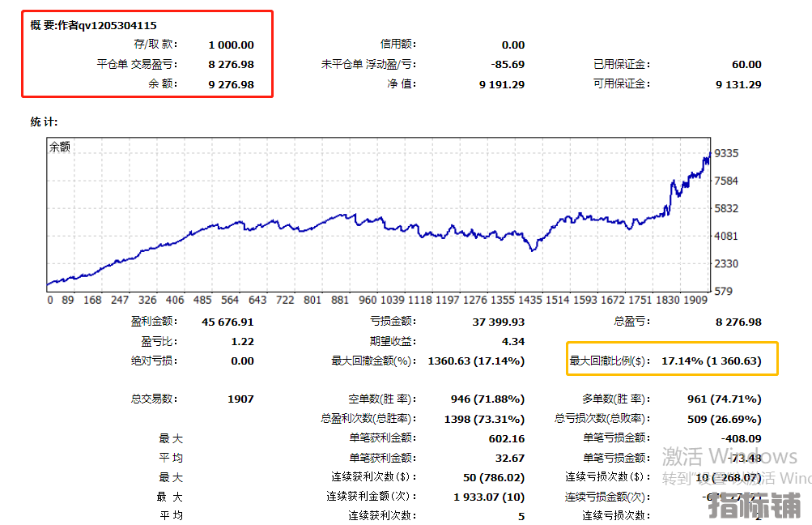812x525 pixels.
Task: Click the largest profit trade value 602.16
Action: tap(507, 439)
